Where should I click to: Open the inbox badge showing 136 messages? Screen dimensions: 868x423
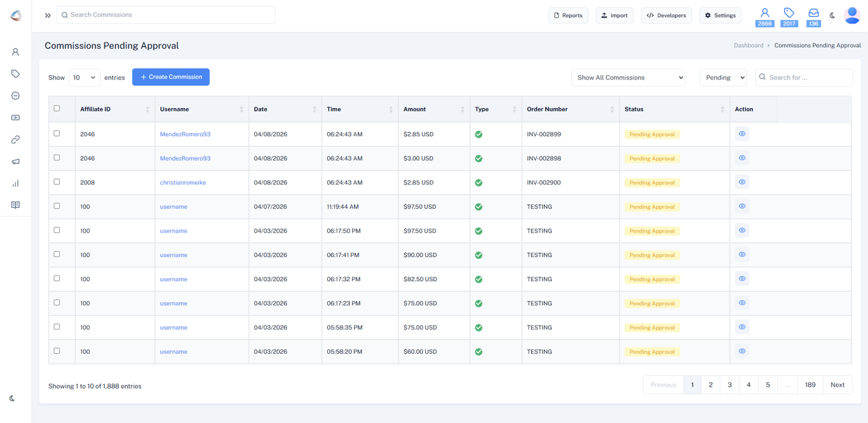[813, 15]
